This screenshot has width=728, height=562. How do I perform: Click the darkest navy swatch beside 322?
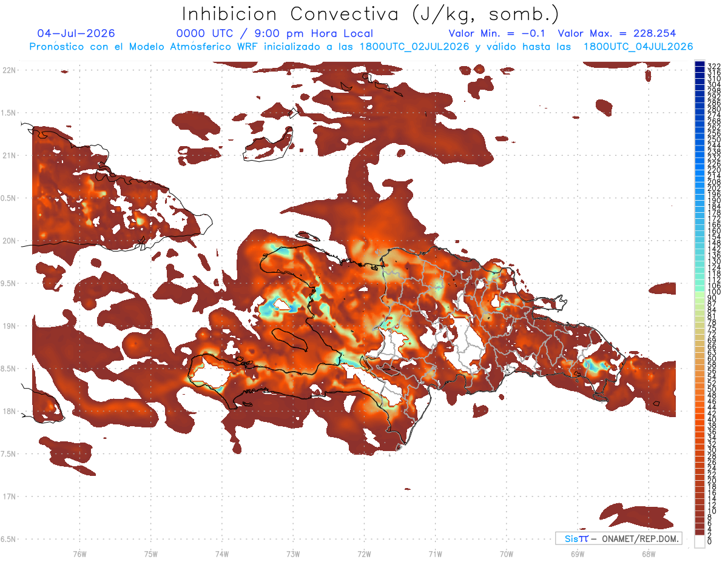[700, 64]
